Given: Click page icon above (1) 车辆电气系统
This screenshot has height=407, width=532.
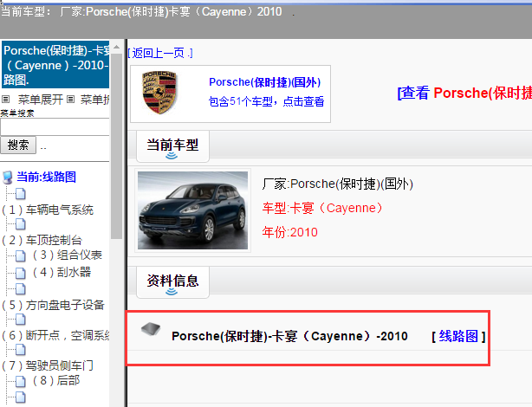Looking at the screenshot, I should tap(20, 194).
